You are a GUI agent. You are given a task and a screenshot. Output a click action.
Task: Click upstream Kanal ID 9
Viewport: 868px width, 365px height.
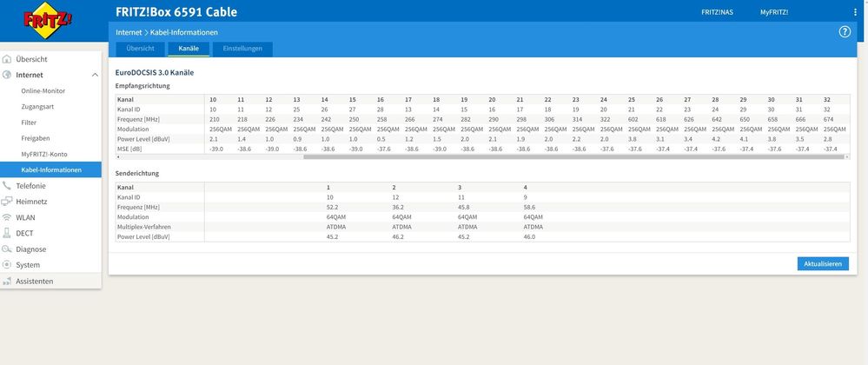click(526, 197)
